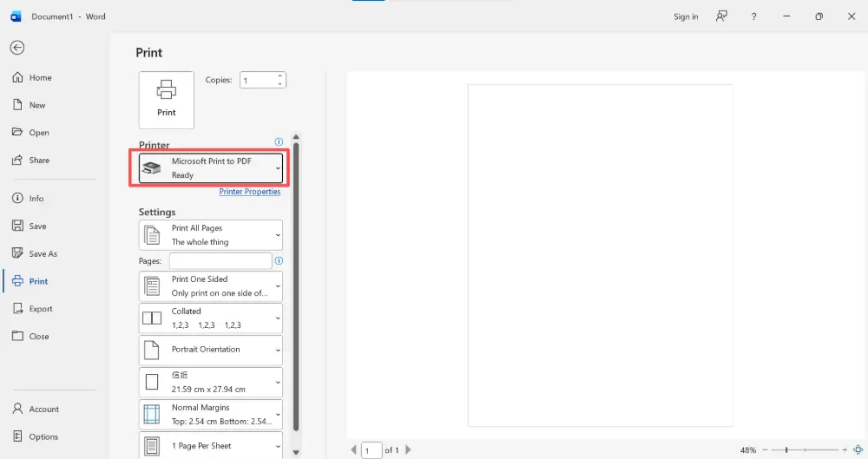This screenshot has height=459, width=868.
Task: Open Export in the sidebar
Action: coord(33,309)
